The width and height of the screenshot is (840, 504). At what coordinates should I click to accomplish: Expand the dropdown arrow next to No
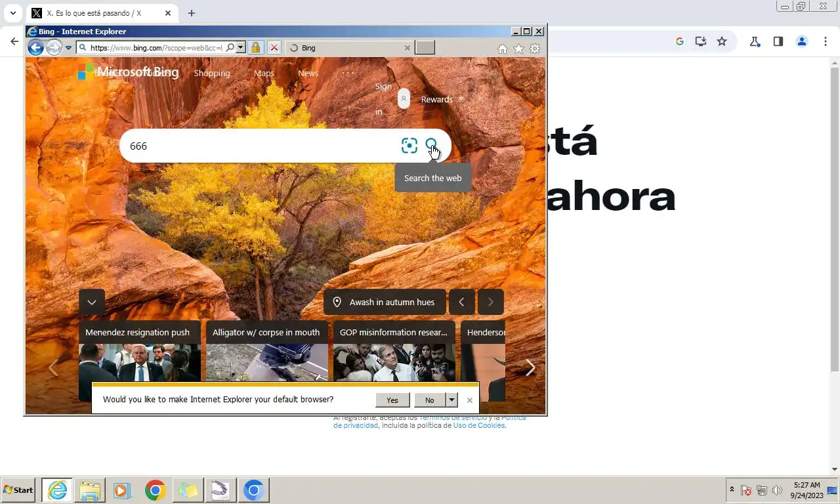[451, 400]
